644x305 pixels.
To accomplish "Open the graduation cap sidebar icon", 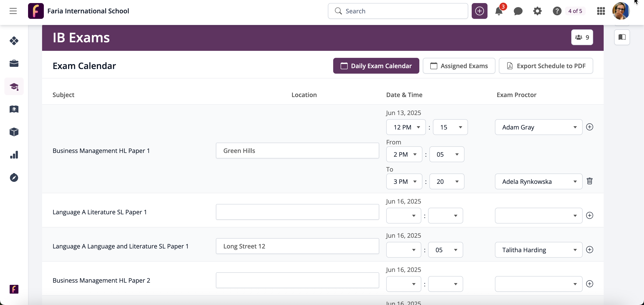I will [x=14, y=87].
